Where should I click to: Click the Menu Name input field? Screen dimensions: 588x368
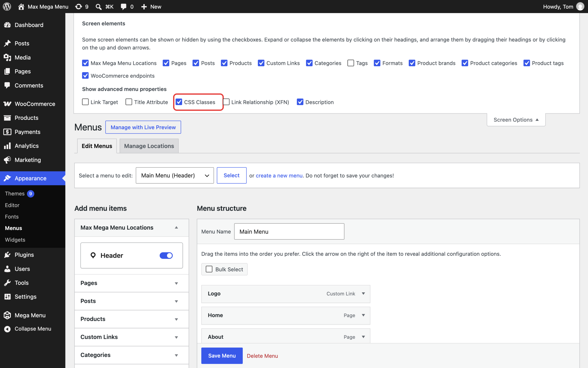[x=289, y=231]
